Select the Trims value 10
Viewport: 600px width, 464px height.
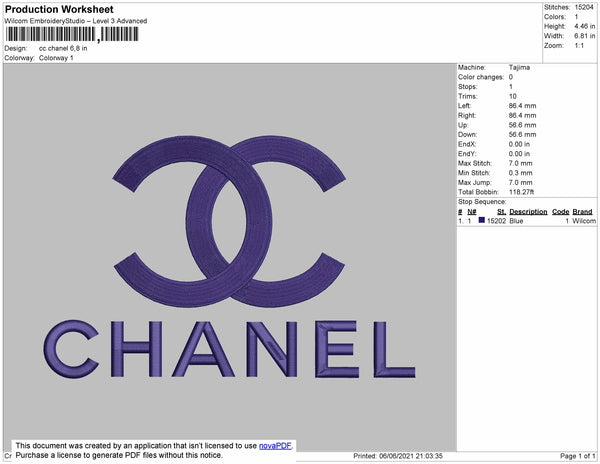(x=513, y=96)
